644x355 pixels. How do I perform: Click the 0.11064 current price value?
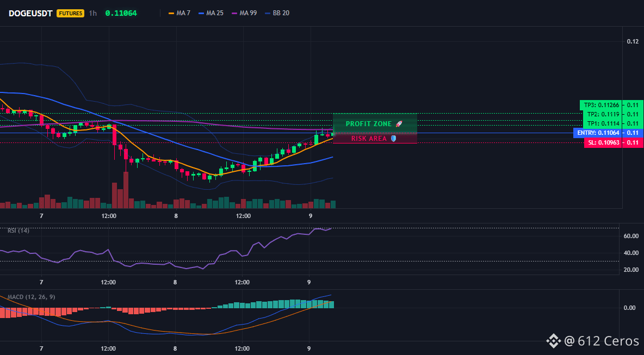(121, 13)
